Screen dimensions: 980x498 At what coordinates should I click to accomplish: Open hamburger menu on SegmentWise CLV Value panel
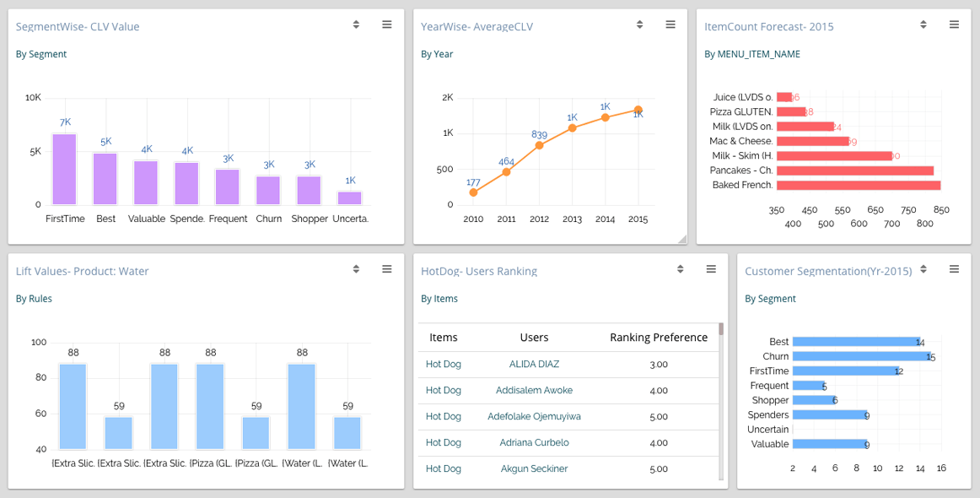click(387, 25)
